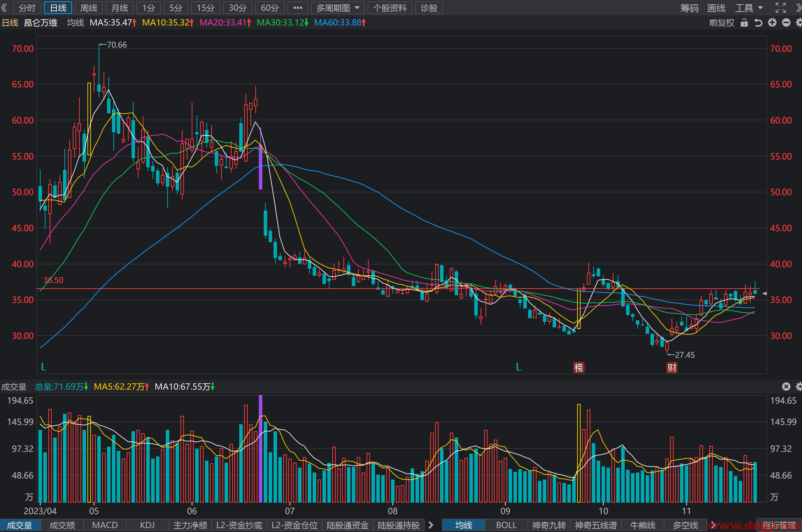Switch the chart to the 周线 weekly period

[89, 8]
